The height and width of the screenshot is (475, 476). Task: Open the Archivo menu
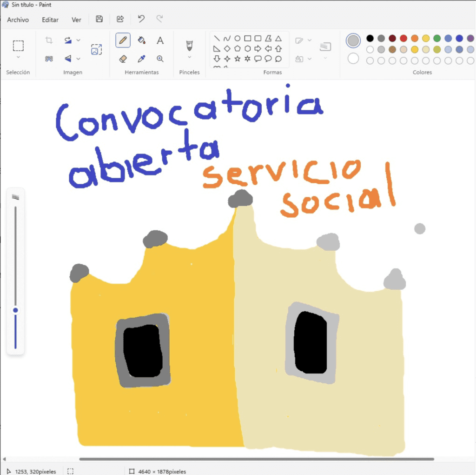(18, 20)
